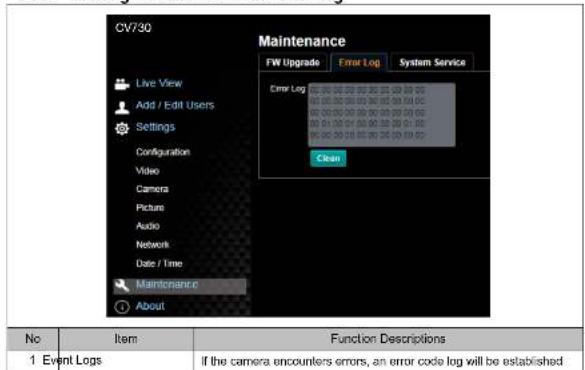Click the Maintenance page heading
The height and width of the screenshot is (370, 585).
click(302, 41)
